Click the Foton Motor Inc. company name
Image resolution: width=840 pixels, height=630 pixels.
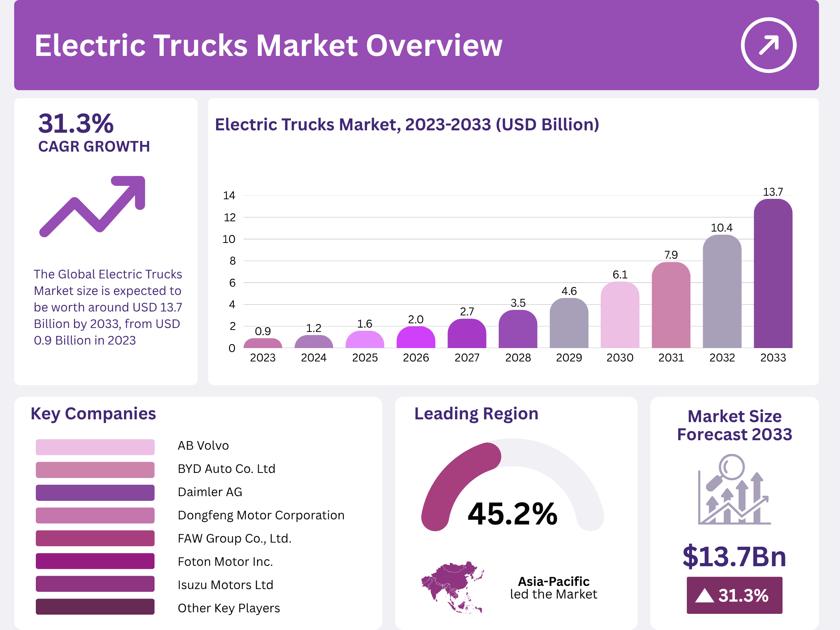(x=225, y=561)
